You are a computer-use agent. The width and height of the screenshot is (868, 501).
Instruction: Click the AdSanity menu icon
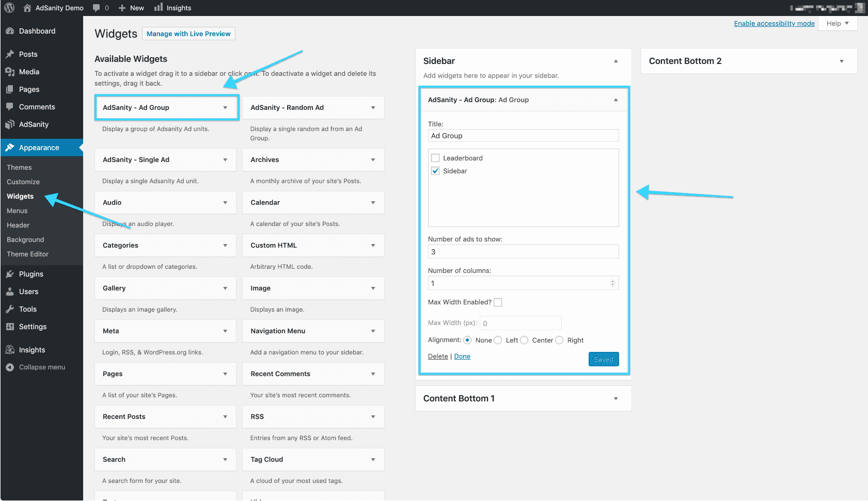(x=10, y=124)
